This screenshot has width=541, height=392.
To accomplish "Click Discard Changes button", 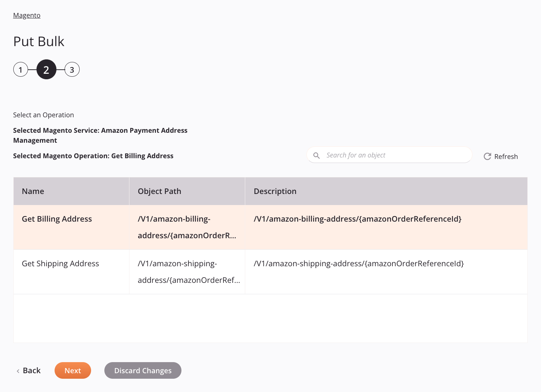I will (x=143, y=371).
